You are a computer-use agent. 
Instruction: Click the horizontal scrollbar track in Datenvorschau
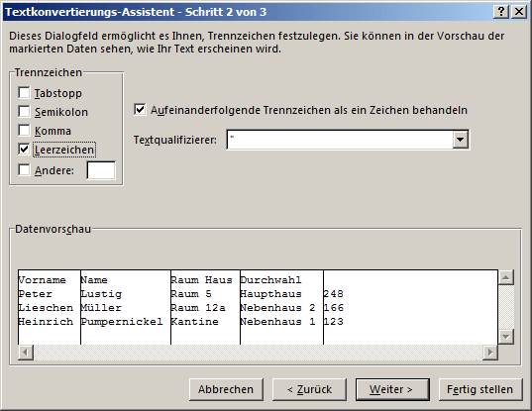pyautogui.click(x=258, y=353)
